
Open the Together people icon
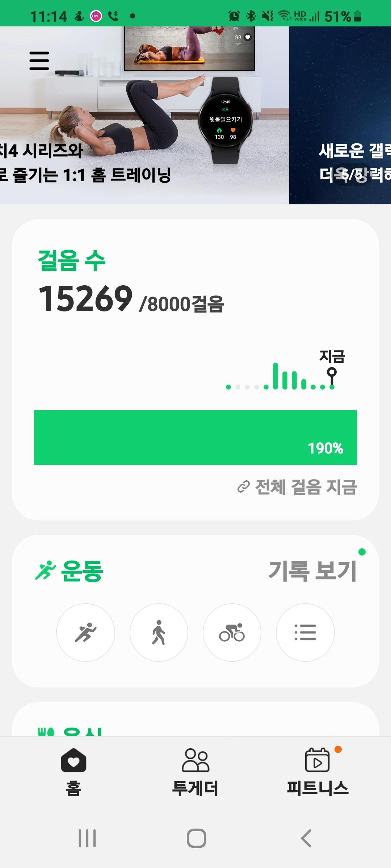click(195, 759)
